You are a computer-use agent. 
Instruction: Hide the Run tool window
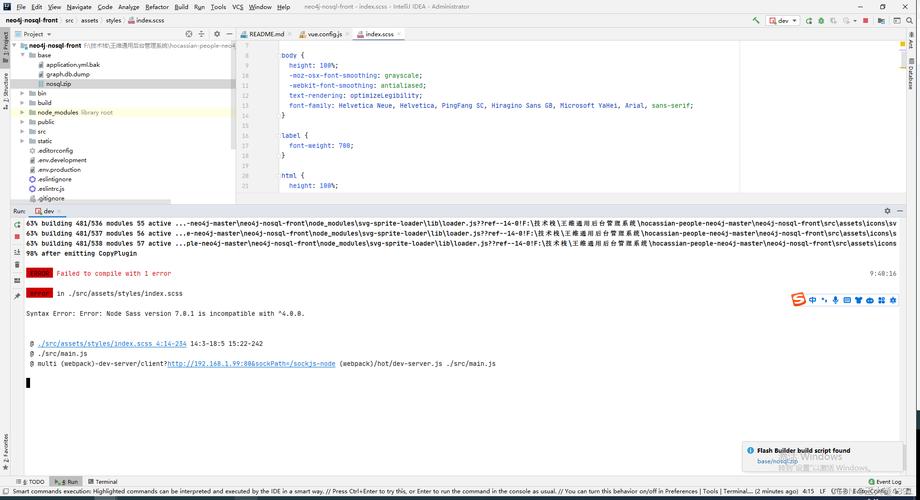(x=900, y=211)
